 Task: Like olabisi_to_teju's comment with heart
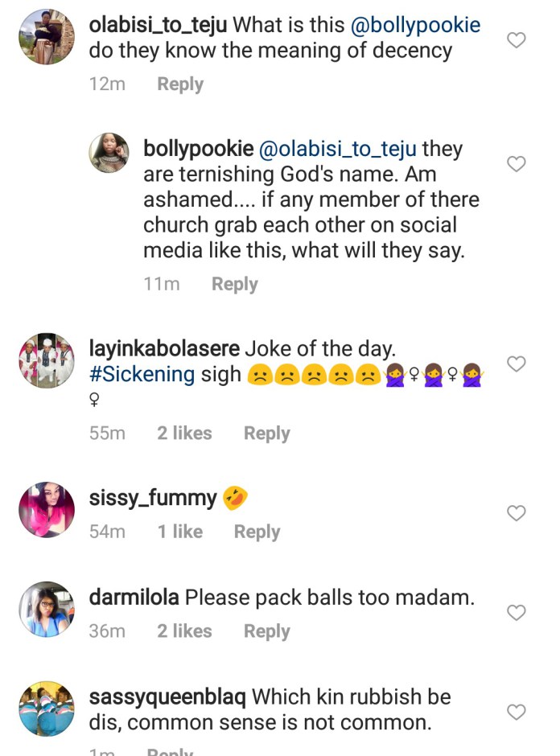coord(517,39)
